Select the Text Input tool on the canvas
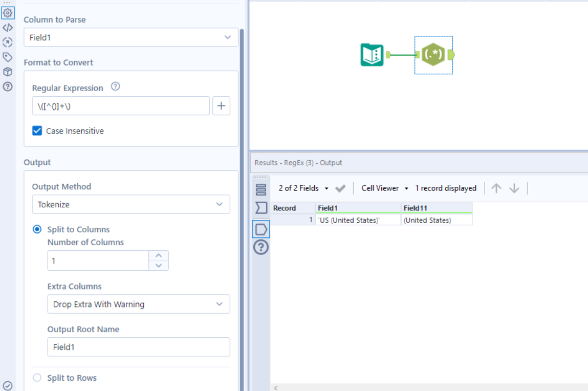Screen dimensions: 588x391 point(372,54)
